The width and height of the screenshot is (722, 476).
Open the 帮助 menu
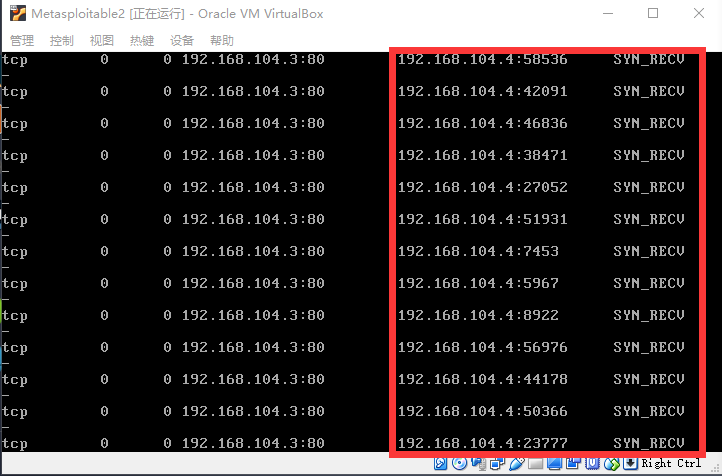[x=222, y=41]
